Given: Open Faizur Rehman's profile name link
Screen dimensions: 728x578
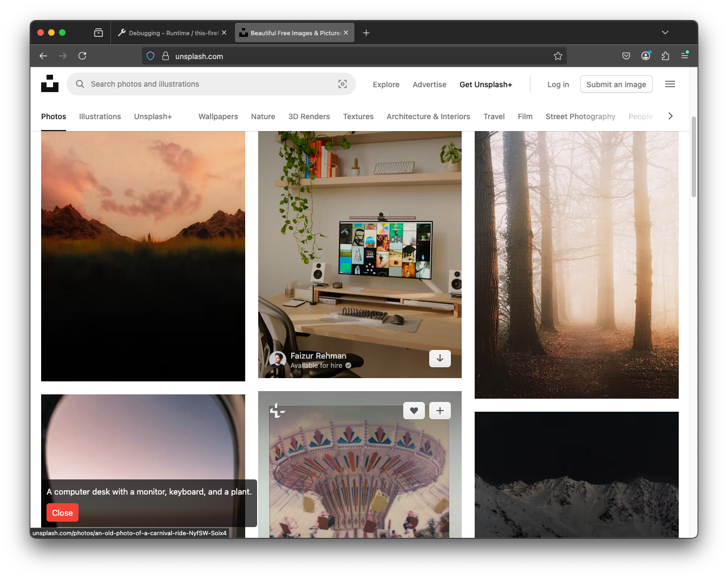Looking at the screenshot, I should pyautogui.click(x=318, y=355).
